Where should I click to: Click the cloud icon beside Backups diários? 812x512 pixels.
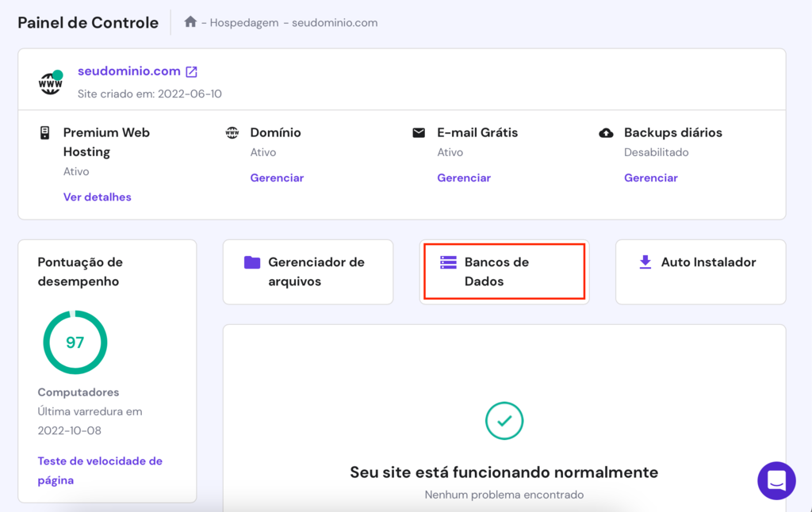(x=604, y=132)
